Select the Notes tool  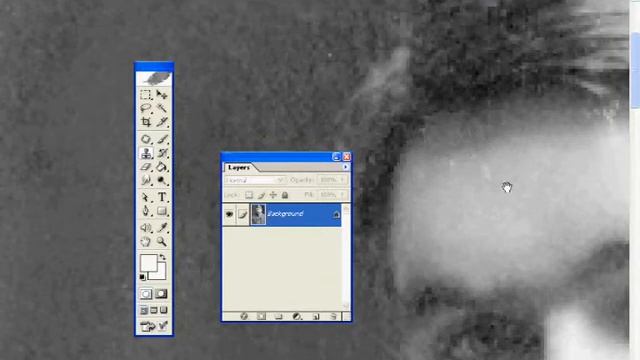pyautogui.click(x=146, y=228)
